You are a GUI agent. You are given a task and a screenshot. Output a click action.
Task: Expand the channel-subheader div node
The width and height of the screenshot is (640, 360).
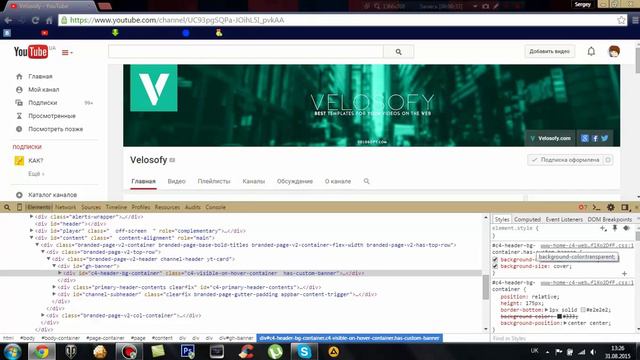coord(54,294)
